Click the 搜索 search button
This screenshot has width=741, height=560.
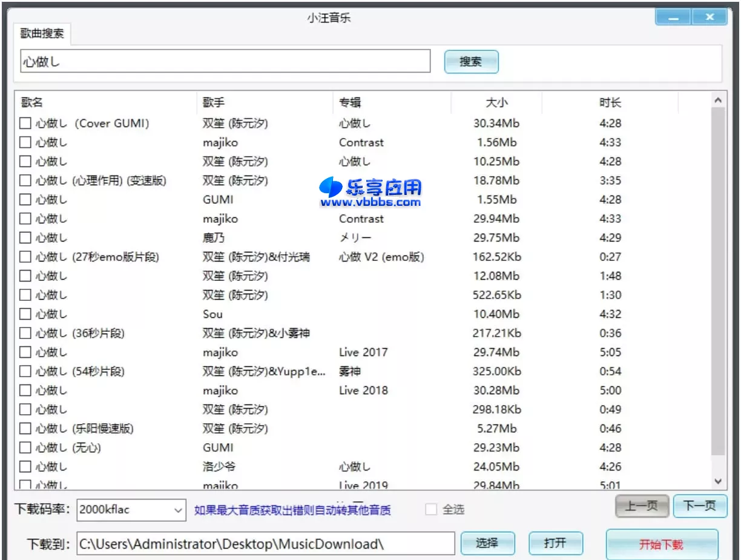[471, 61]
